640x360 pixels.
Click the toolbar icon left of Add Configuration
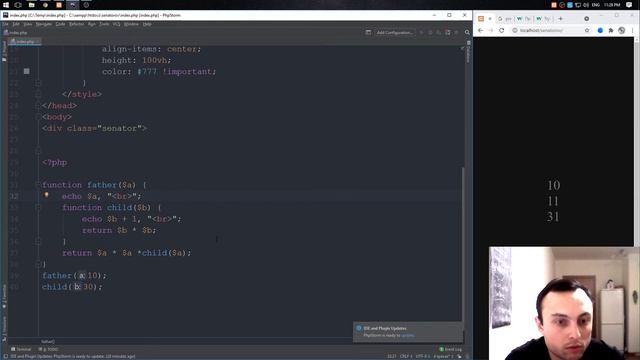(368, 33)
